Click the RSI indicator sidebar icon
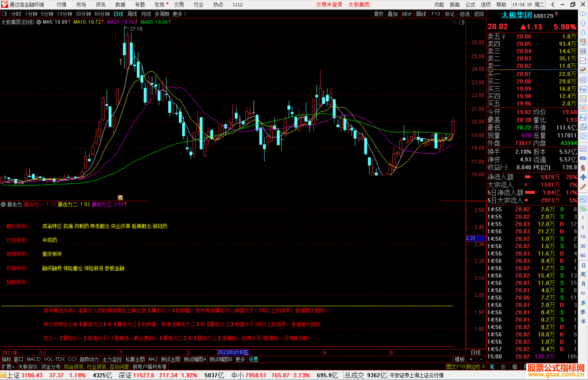Image resolution: width=588 pixels, height=380 pixels. tap(583, 158)
